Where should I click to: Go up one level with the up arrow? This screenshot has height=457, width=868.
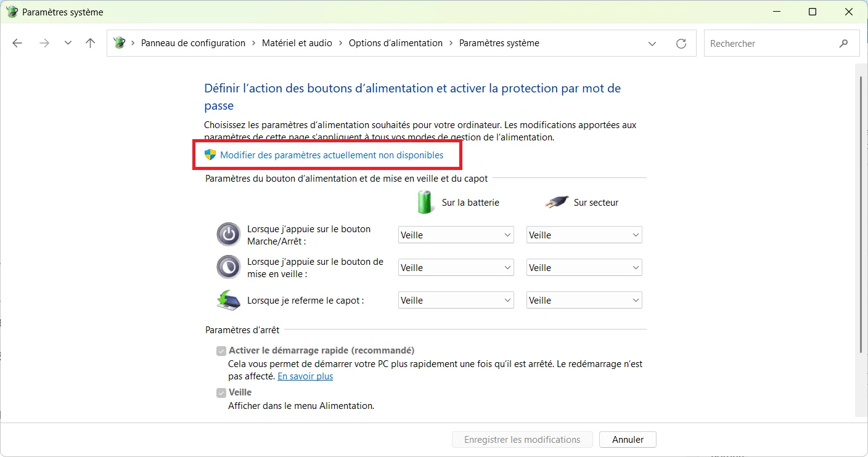click(x=91, y=43)
